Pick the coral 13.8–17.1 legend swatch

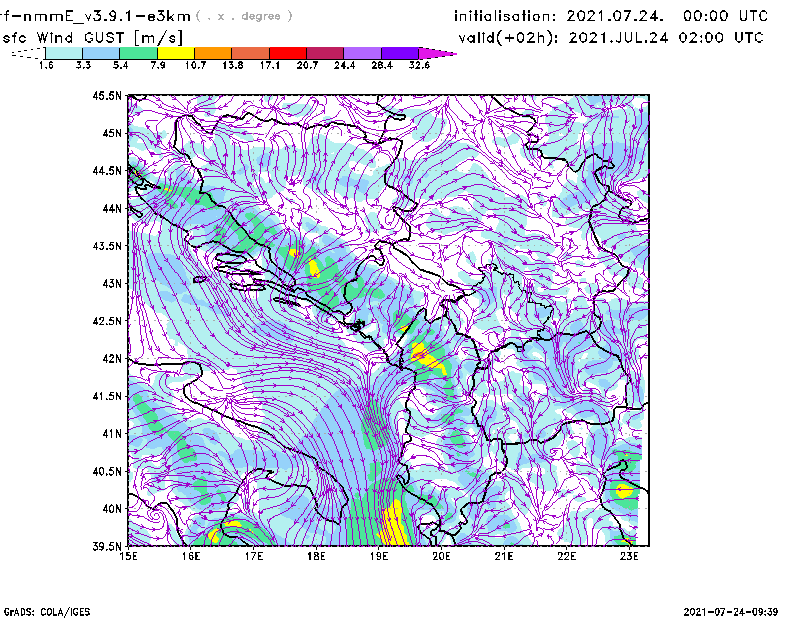pos(251,53)
